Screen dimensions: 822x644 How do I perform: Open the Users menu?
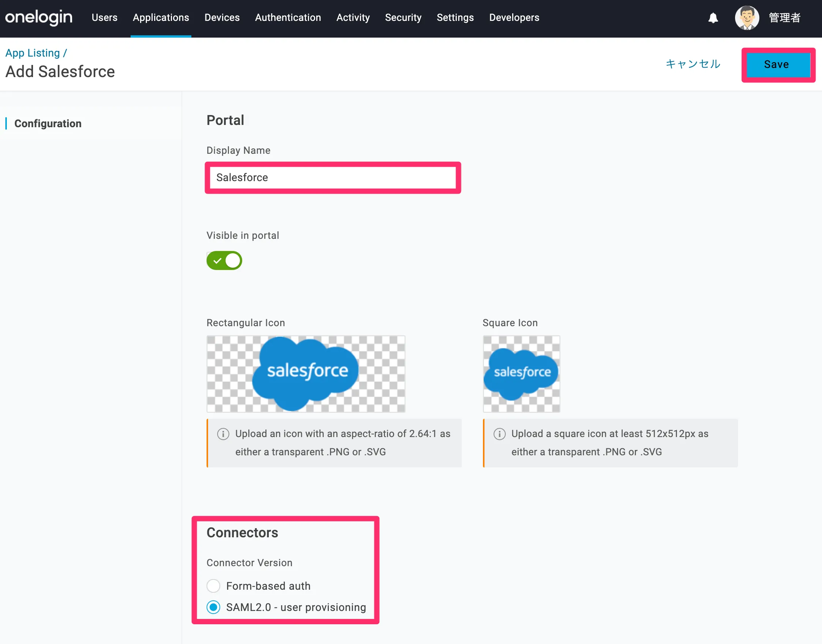(x=104, y=17)
